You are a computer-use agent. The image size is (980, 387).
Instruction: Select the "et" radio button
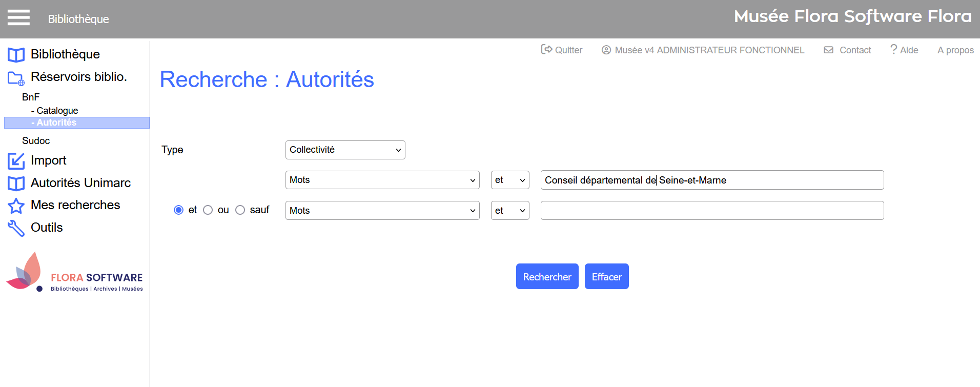pyautogui.click(x=178, y=210)
